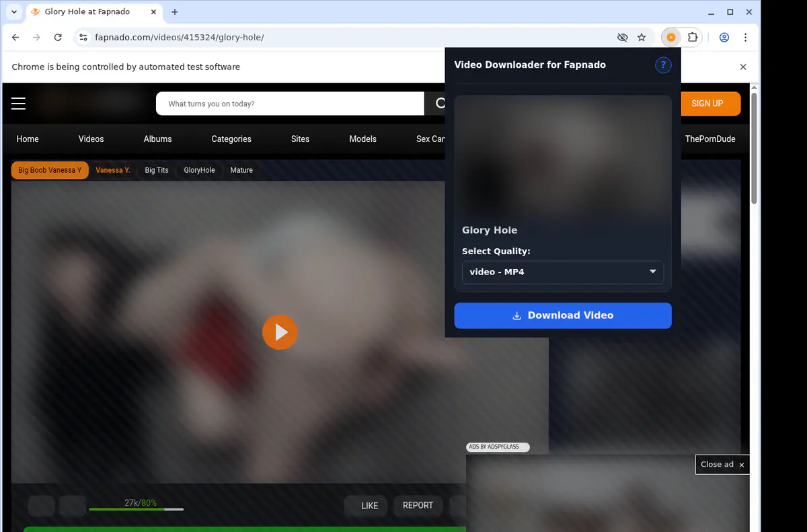This screenshot has height=532, width=807.
Task: Go forward with the forward arrow
Action: 37,38
